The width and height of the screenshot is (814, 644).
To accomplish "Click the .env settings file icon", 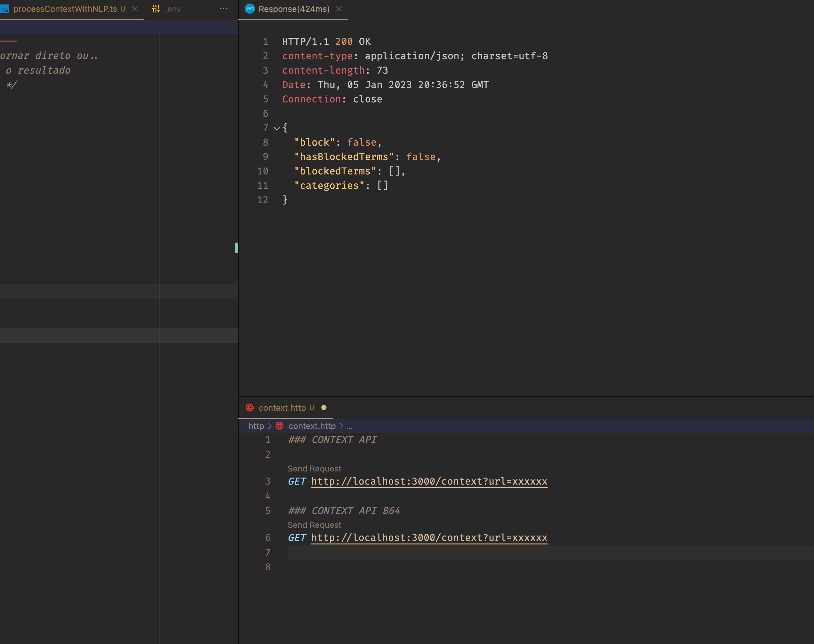I will (156, 9).
